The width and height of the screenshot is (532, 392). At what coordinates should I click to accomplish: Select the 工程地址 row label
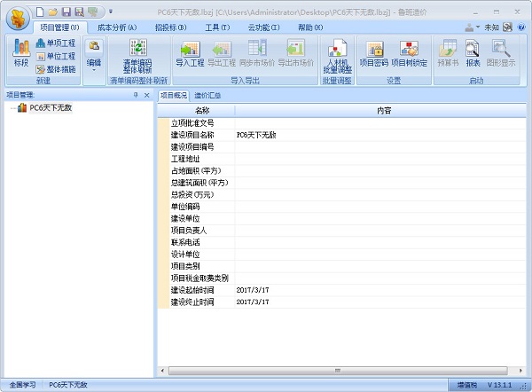[185, 159]
